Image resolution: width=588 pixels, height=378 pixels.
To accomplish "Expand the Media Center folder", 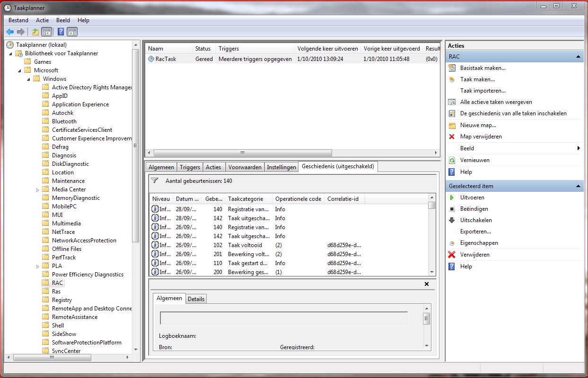I will [38, 189].
